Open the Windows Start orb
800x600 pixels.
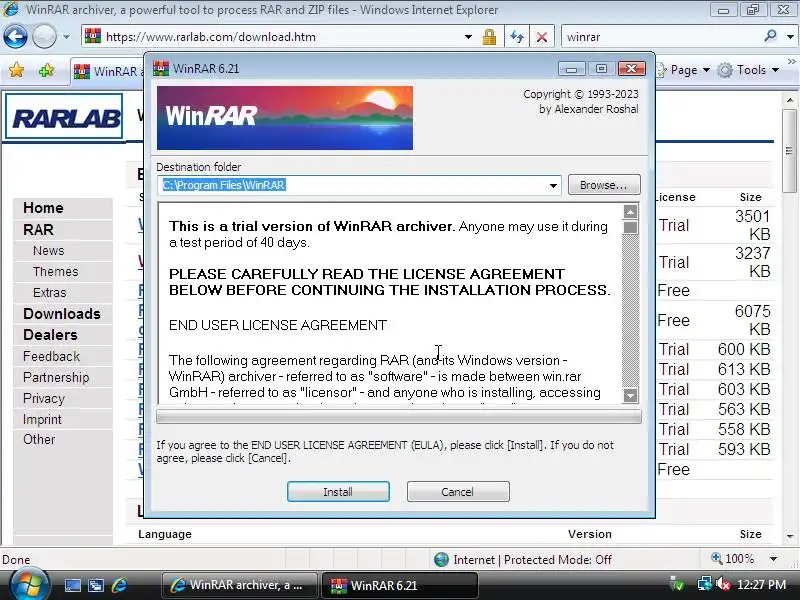point(29,584)
